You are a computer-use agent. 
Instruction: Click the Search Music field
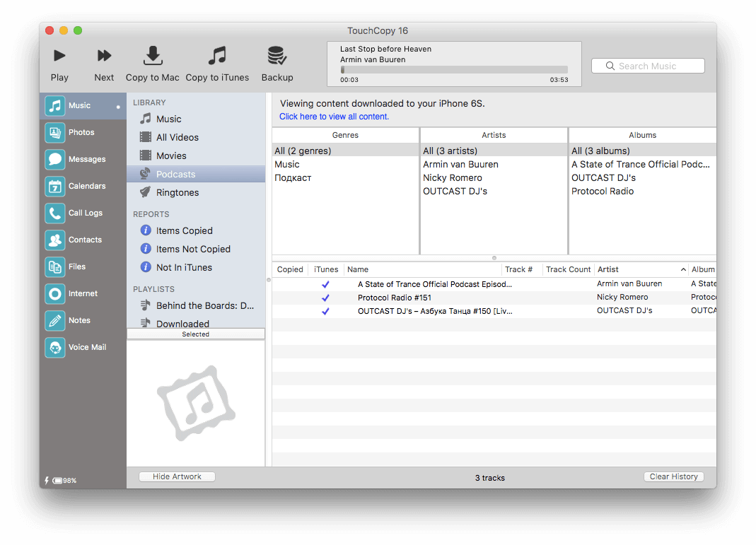[648, 66]
